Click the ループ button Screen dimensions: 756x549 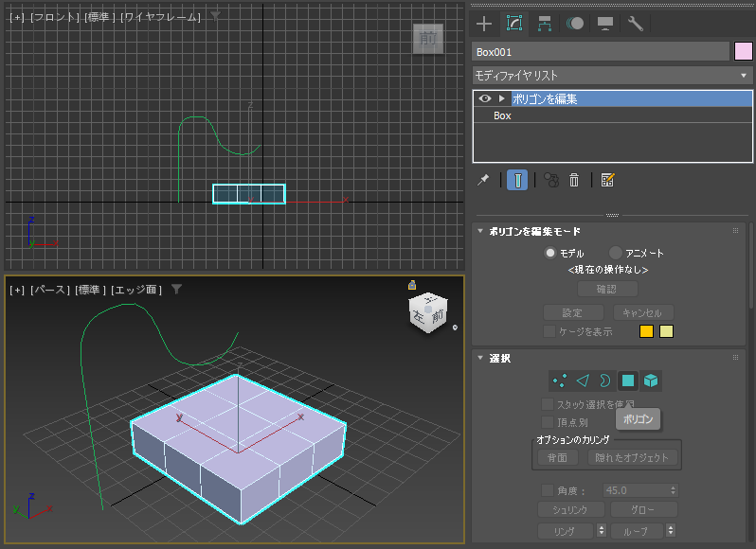[x=637, y=531]
